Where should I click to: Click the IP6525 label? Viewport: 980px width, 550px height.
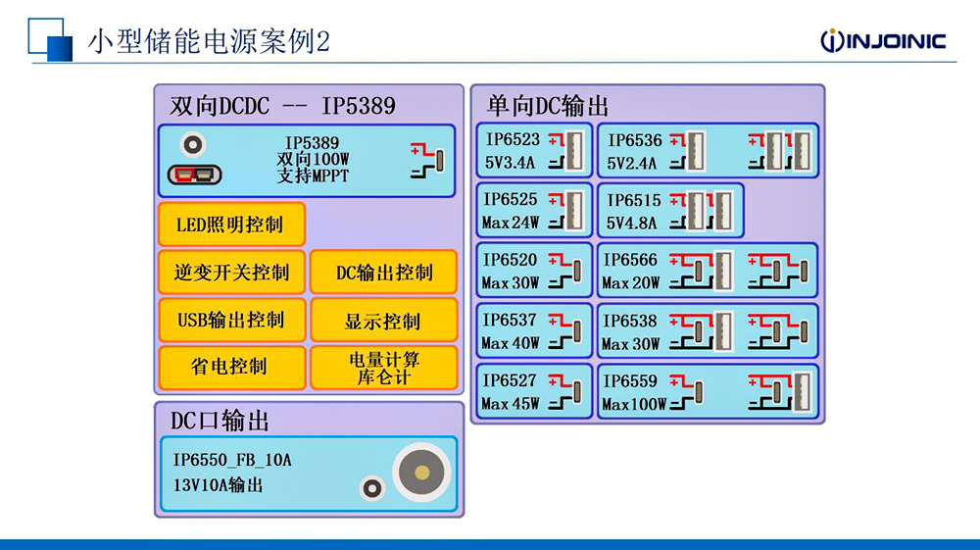tap(510, 199)
